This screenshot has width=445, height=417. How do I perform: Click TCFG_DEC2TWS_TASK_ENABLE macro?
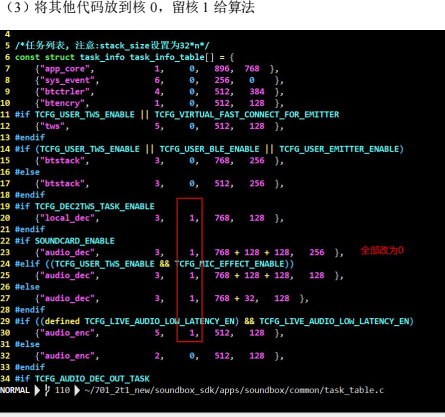95,206
